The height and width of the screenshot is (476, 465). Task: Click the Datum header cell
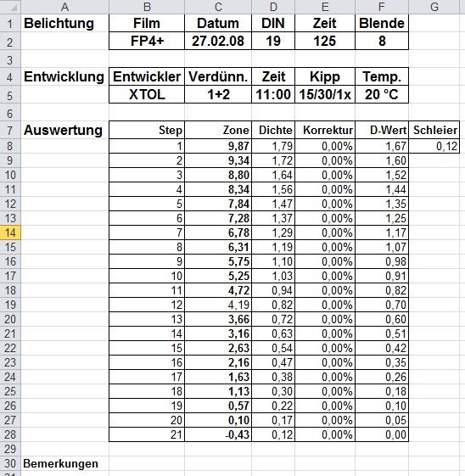point(218,24)
